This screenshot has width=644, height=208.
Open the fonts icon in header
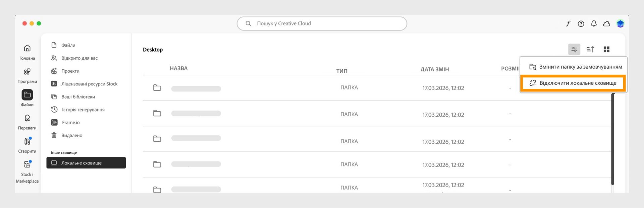pos(568,23)
